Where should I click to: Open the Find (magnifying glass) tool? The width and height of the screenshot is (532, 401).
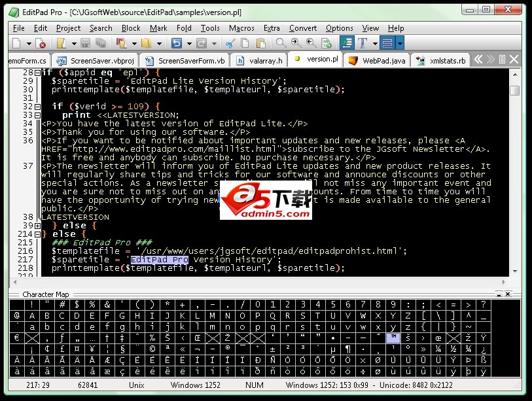[280, 43]
